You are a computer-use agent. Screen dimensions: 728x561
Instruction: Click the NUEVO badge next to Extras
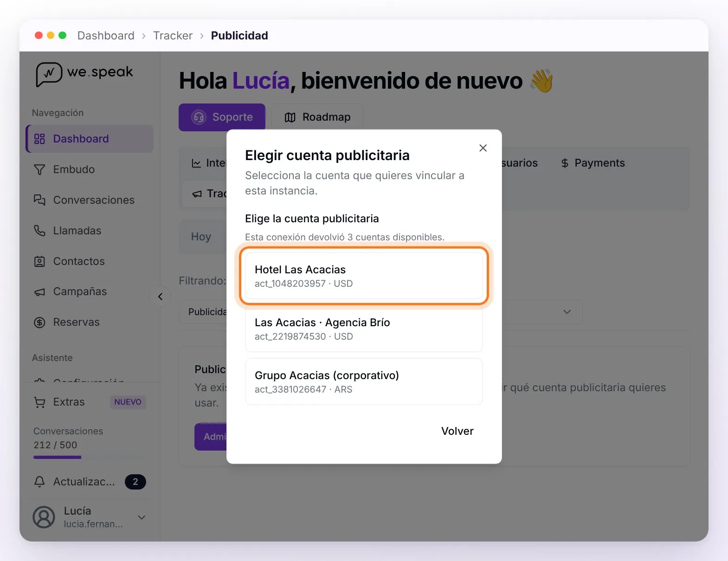pos(128,402)
